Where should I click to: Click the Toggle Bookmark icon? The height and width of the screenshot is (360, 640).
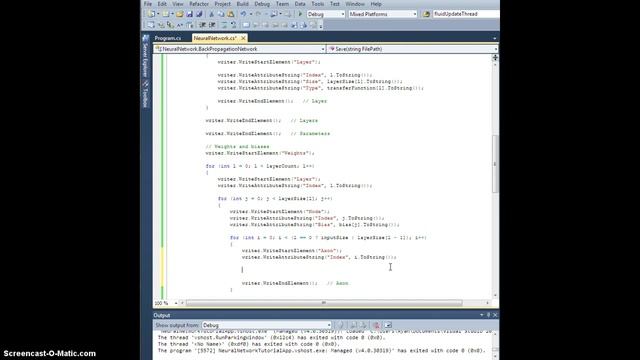pyautogui.click(x=246, y=25)
